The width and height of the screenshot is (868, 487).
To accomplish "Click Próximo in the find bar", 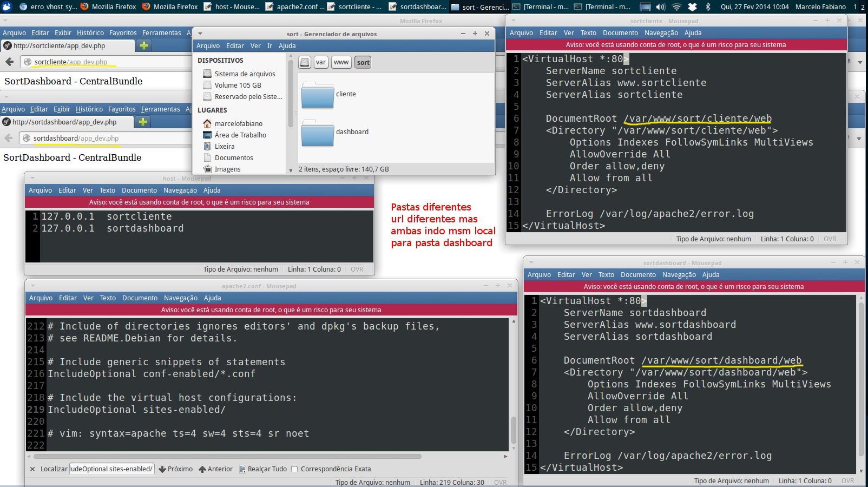I will (x=176, y=469).
